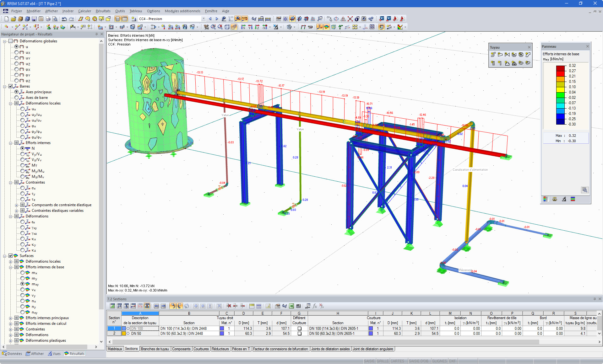Open the CC4 - Pression load case dropdown
The image size is (603, 364).
click(204, 19)
